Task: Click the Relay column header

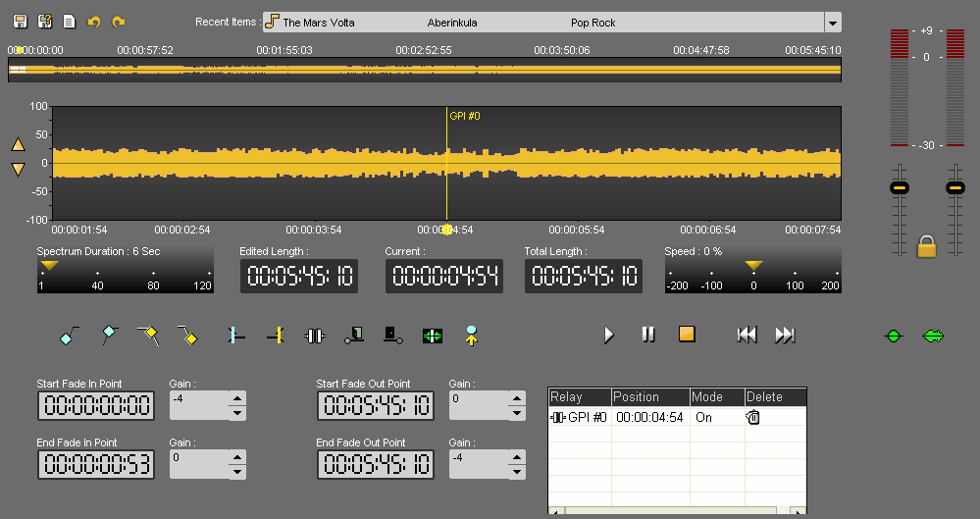Action: click(579, 397)
